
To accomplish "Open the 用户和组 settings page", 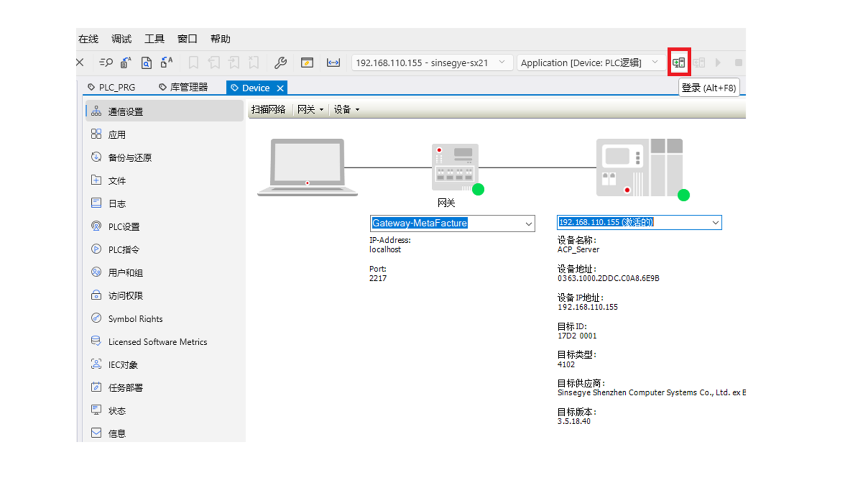I will (125, 273).
